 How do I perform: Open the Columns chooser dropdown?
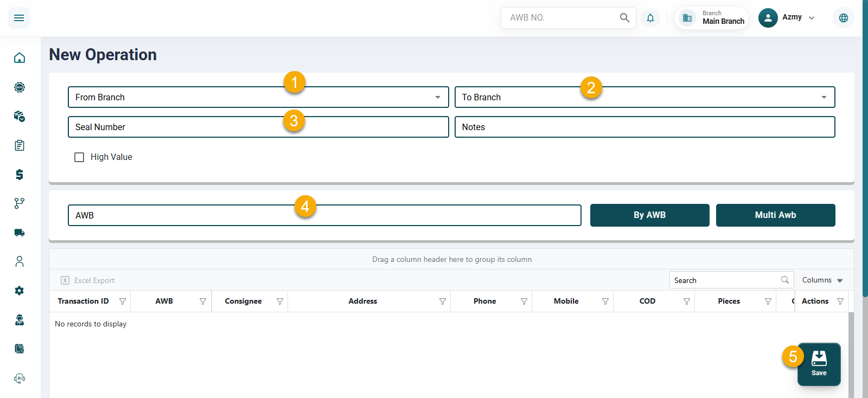[x=822, y=280]
